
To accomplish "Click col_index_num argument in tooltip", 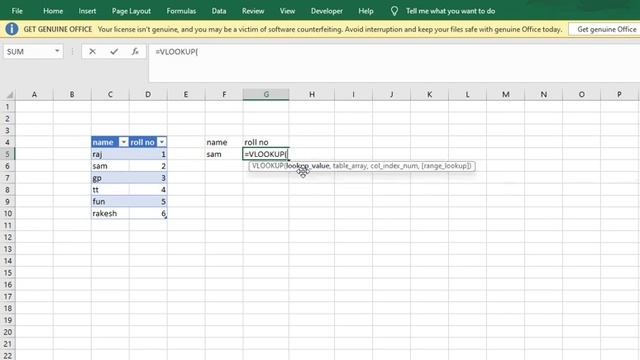I will pyautogui.click(x=394, y=166).
